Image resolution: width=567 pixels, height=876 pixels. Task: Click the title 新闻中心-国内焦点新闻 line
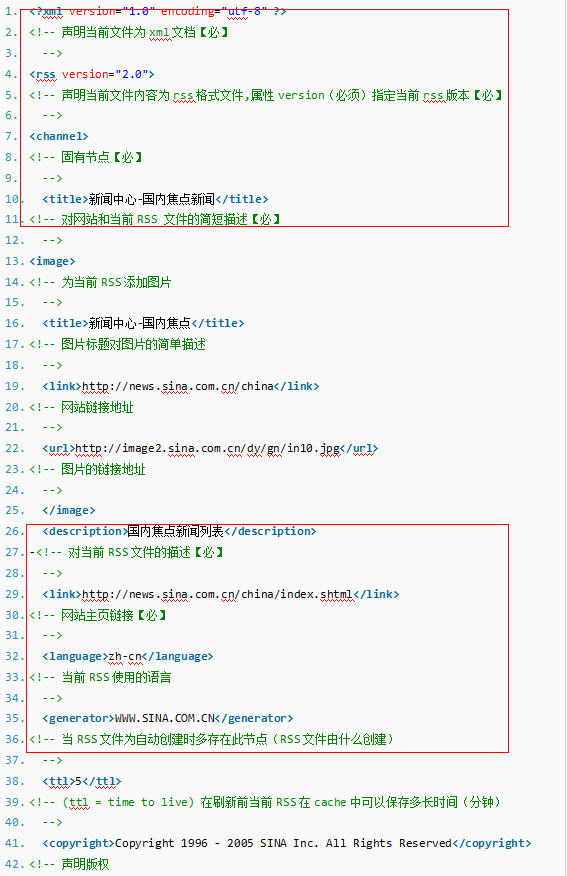(x=155, y=199)
